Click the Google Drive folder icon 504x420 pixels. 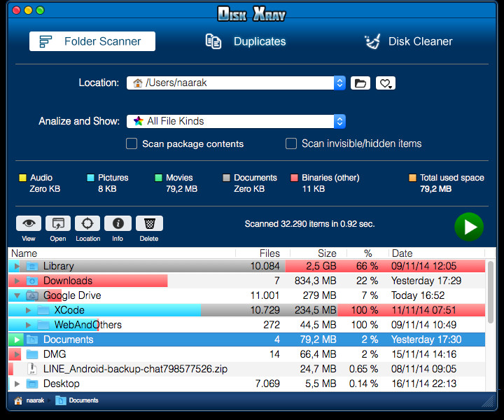32,295
